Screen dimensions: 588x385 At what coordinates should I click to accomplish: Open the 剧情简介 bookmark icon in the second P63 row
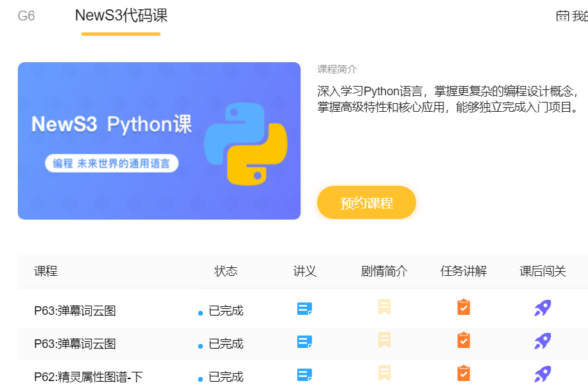click(x=385, y=339)
